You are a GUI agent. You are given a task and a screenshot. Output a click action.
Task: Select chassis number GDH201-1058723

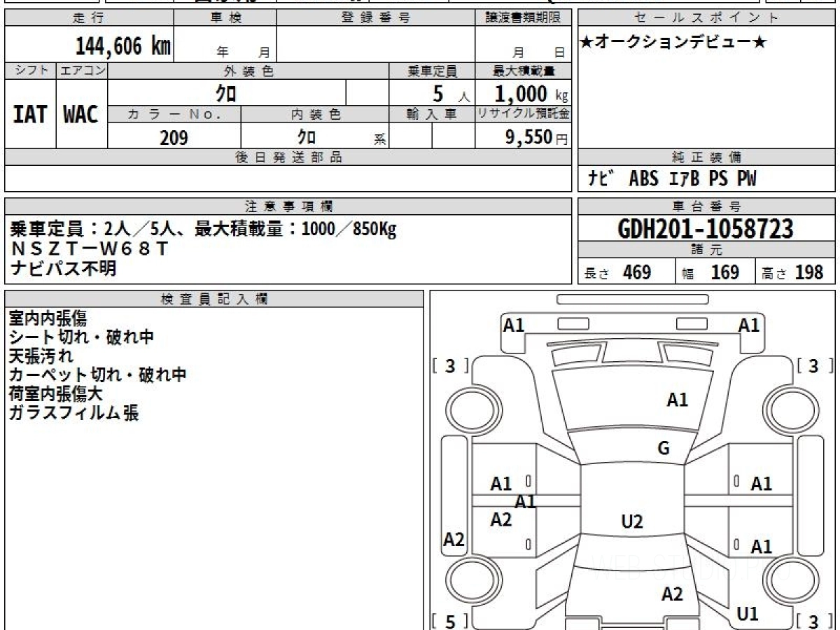pos(706,228)
